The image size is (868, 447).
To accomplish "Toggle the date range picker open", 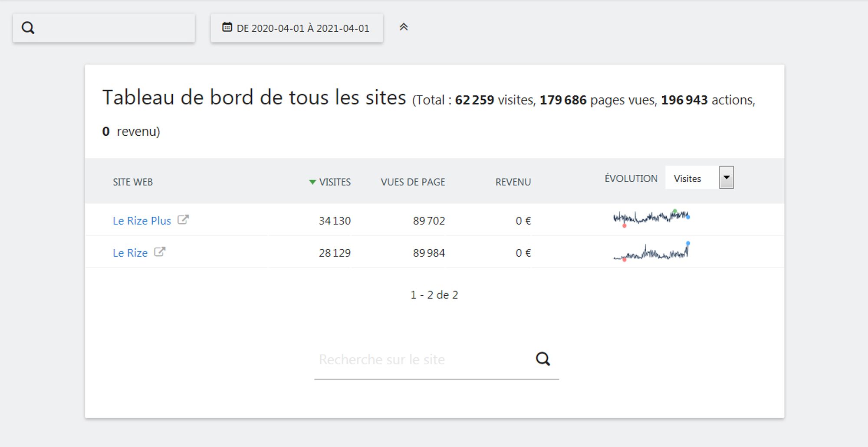I will [297, 27].
